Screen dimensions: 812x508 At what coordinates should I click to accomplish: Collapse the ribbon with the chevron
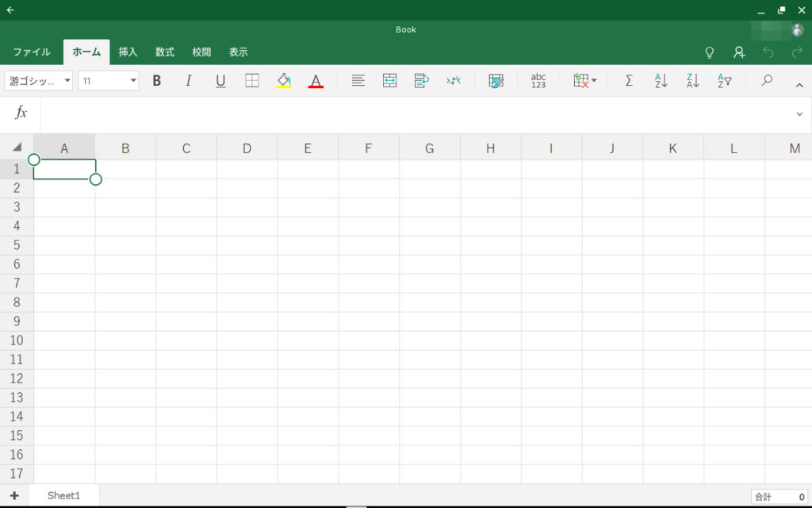click(799, 85)
